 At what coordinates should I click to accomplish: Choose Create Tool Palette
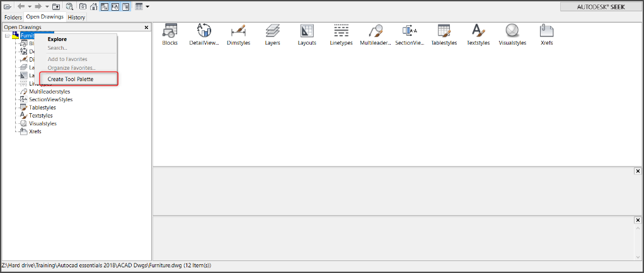(x=78, y=79)
